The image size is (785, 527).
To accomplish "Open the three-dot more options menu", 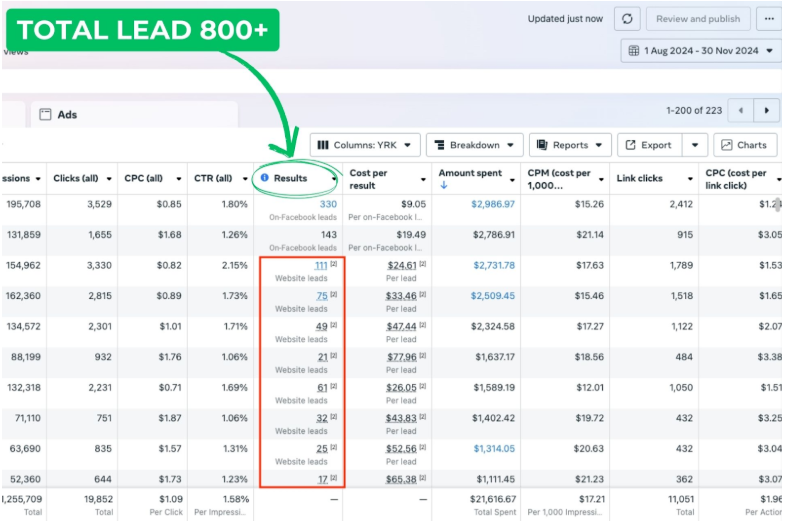I will 768,19.
